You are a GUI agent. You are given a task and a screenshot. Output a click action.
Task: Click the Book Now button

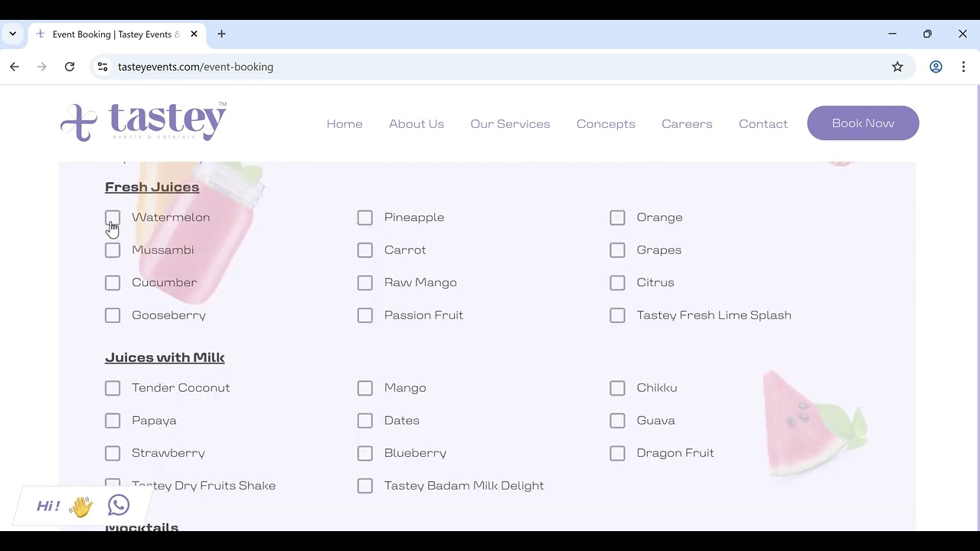click(863, 123)
